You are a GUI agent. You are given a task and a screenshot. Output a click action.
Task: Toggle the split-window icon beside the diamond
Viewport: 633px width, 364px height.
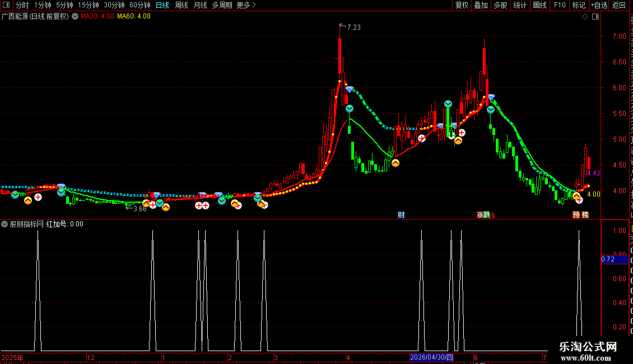pyautogui.click(x=595, y=17)
